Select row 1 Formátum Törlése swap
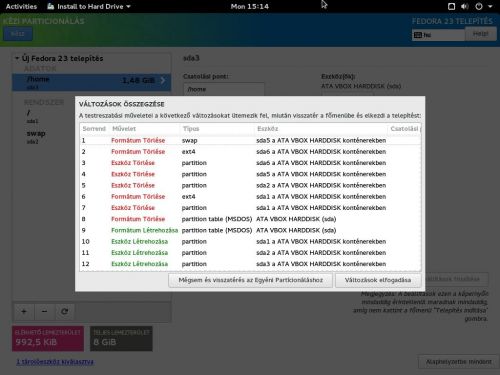 pos(250,140)
